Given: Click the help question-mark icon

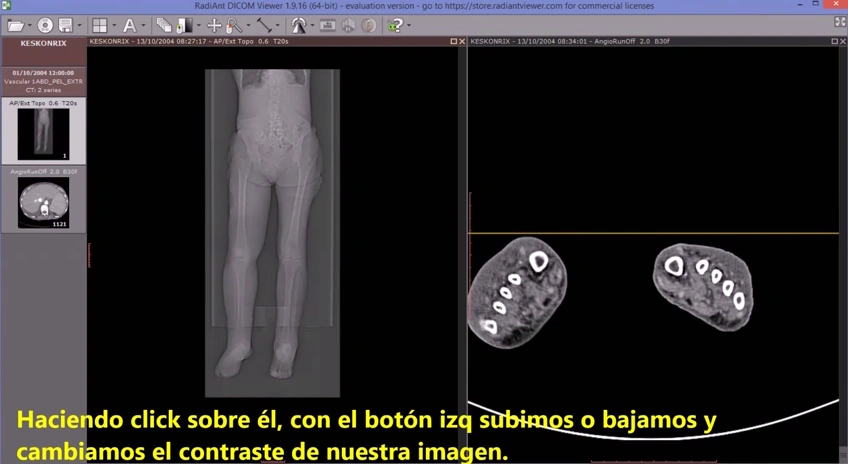Looking at the screenshot, I should (x=395, y=25).
